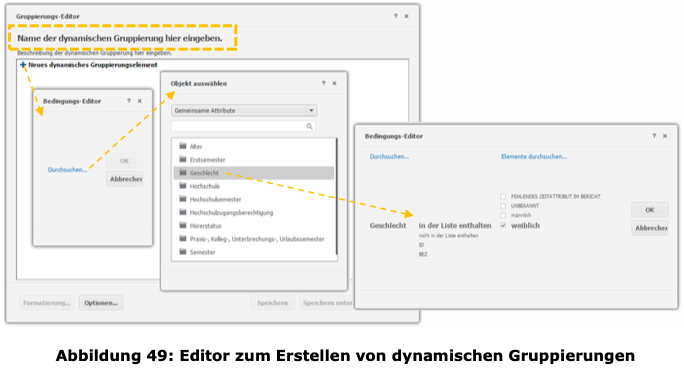Viewport: 684px width, 369px height.
Task: Enable the männlich checkbox
Action: (503, 215)
